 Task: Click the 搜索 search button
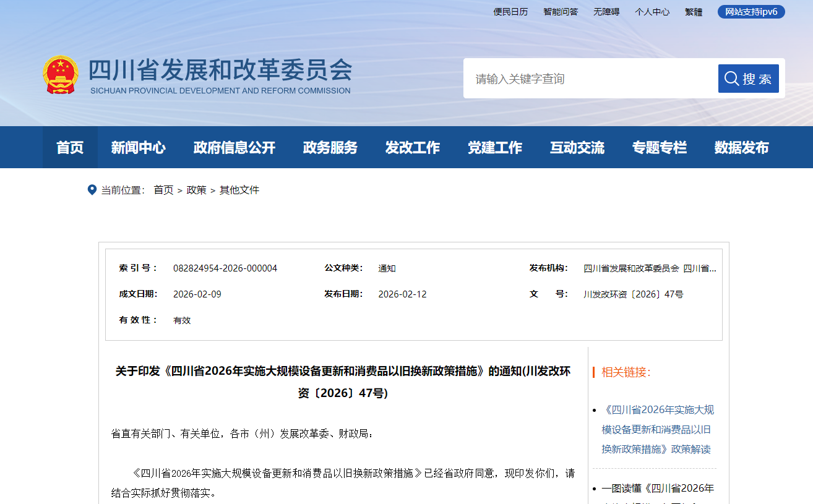748,79
